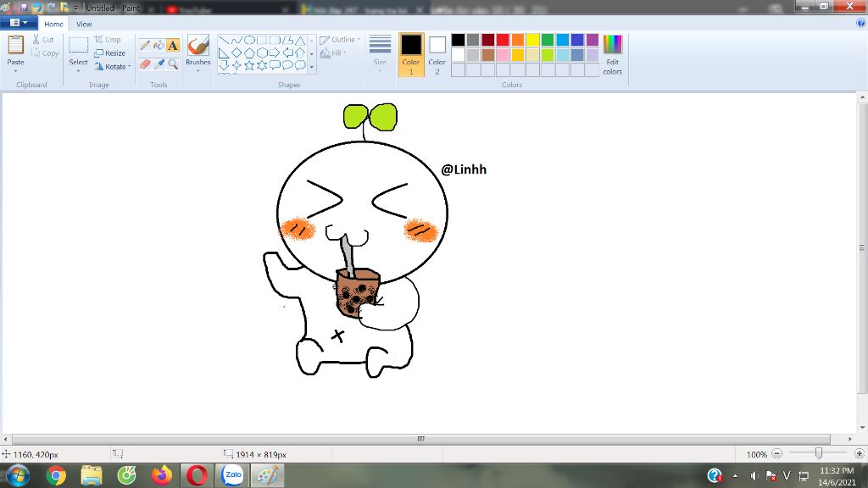868x488 pixels.
Task: Pick the purple color swatch
Action: click(x=593, y=40)
